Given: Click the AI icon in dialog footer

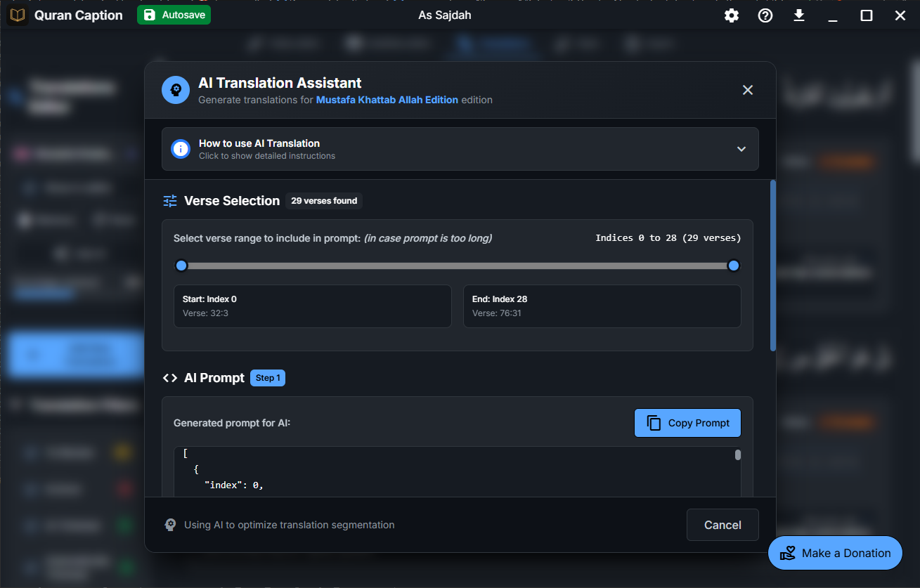Looking at the screenshot, I should [x=170, y=525].
